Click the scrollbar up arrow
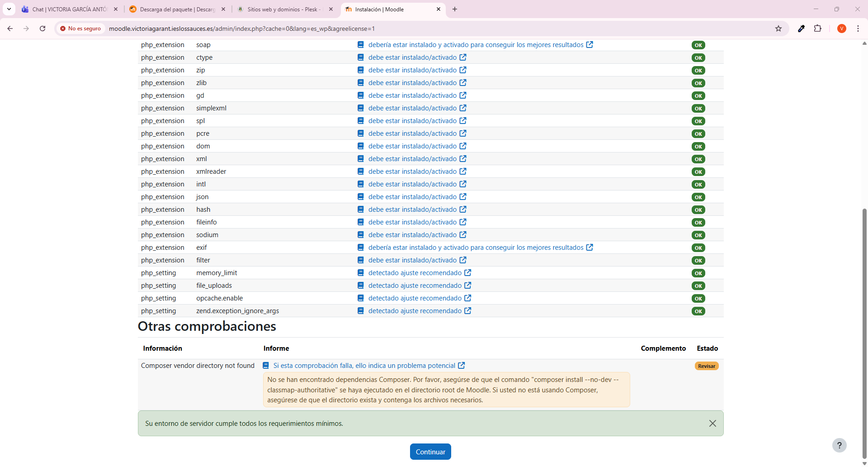Viewport: 868px width, 467px height. point(864,43)
